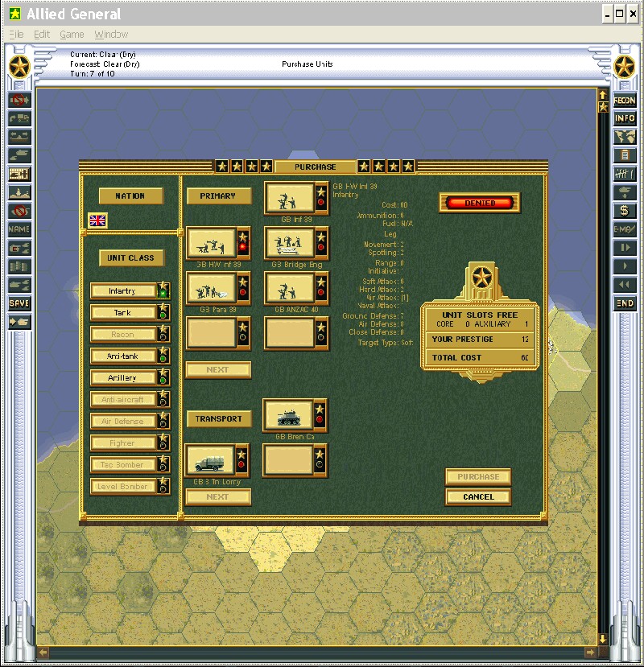
Task: Open the world map icon
Action: pos(625,137)
